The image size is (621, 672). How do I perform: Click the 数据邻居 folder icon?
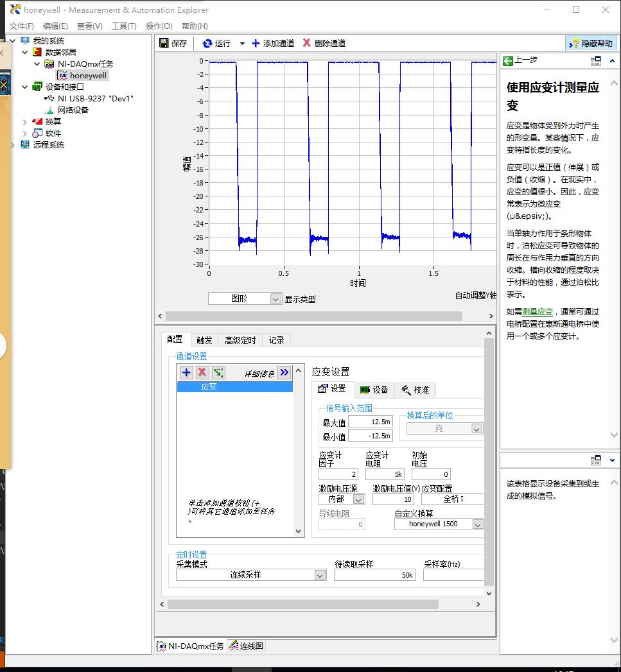coord(37,52)
